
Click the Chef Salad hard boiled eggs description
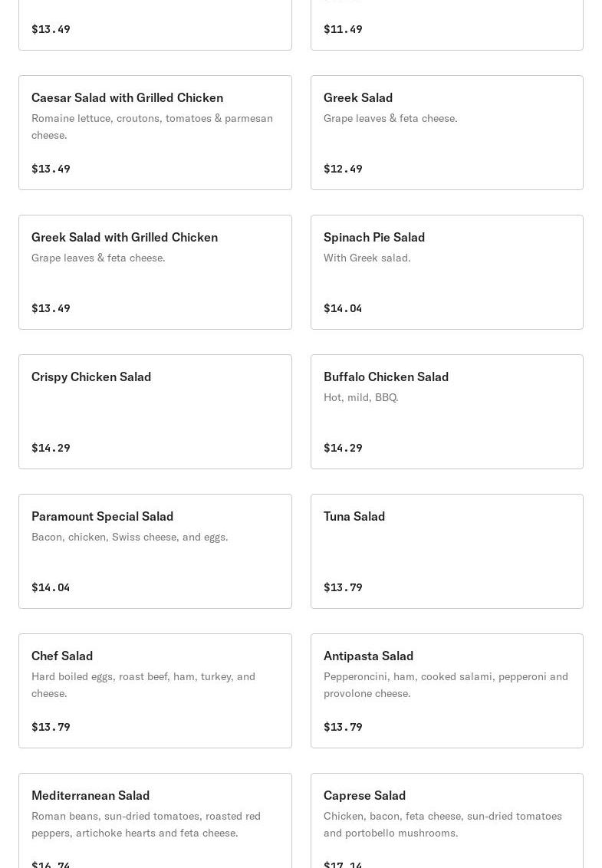(143, 685)
